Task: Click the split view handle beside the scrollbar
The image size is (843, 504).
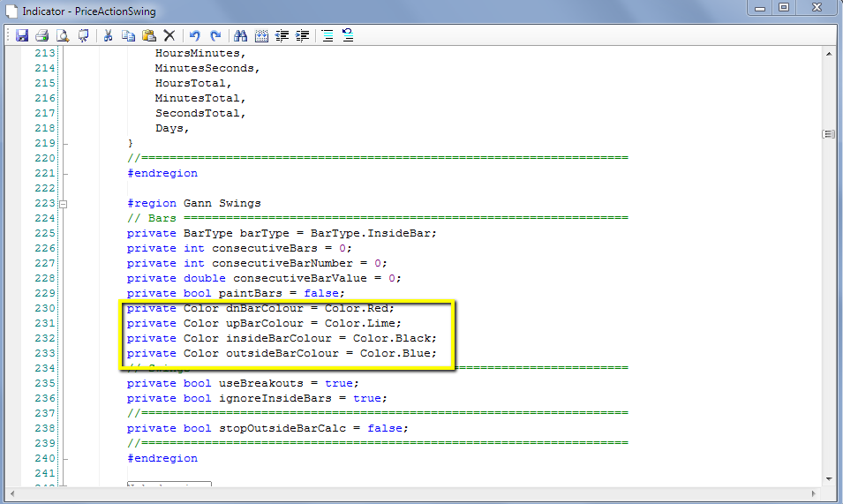Action: [829, 134]
